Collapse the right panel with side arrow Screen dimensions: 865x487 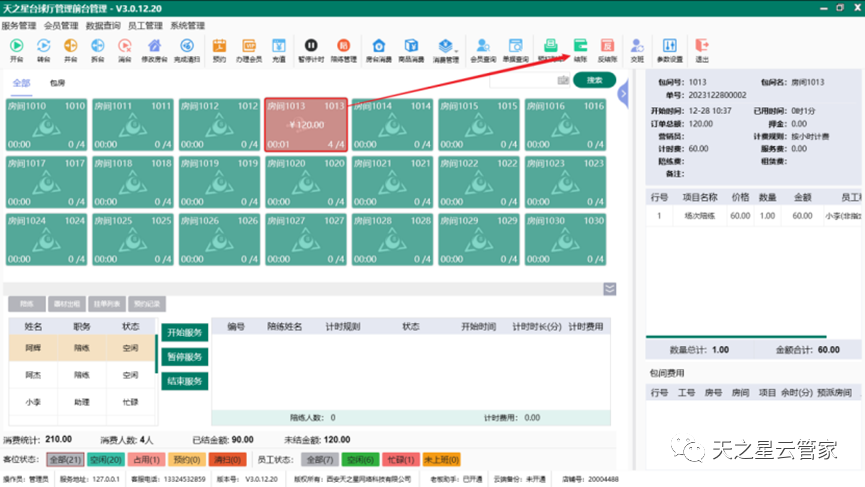(x=623, y=93)
